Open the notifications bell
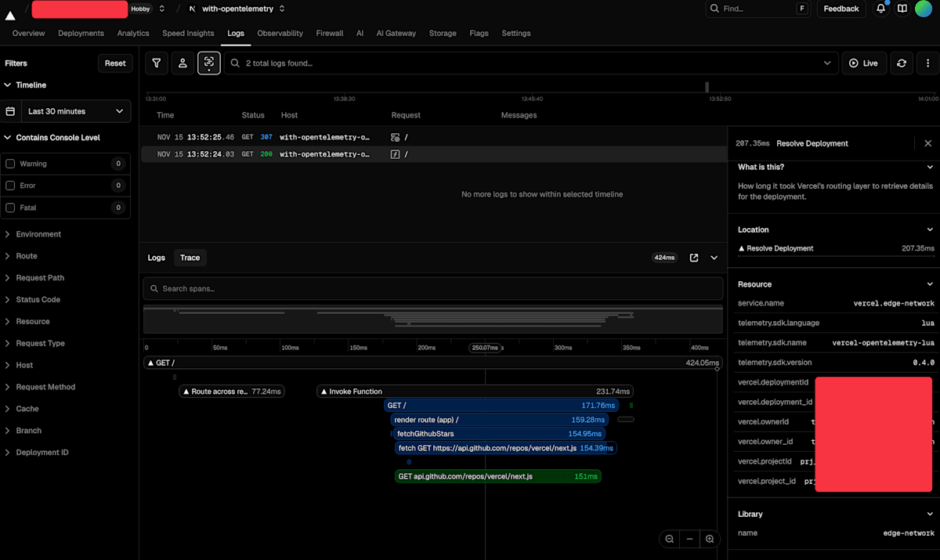Image resolution: width=940 pixels, height=560 pixels. point(881,9)
